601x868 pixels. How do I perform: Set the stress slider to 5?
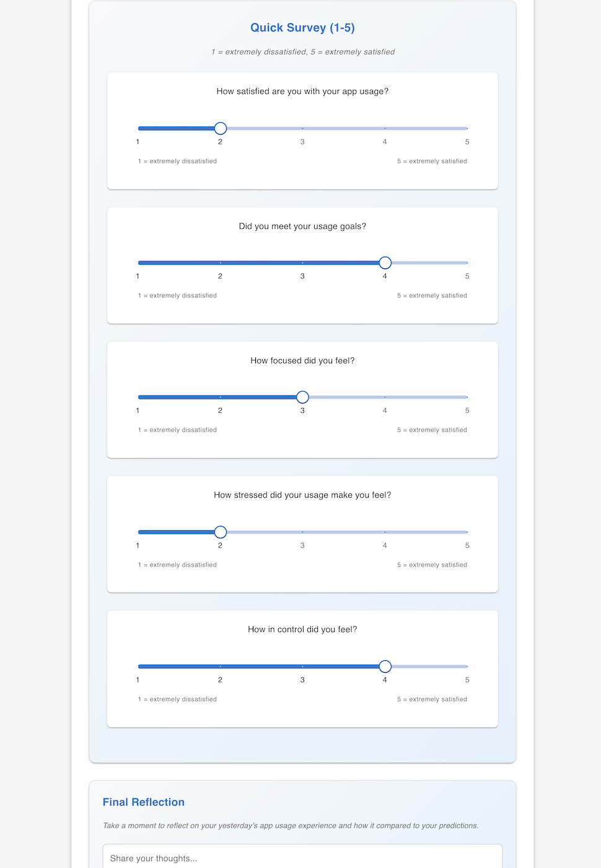point(467,532)
